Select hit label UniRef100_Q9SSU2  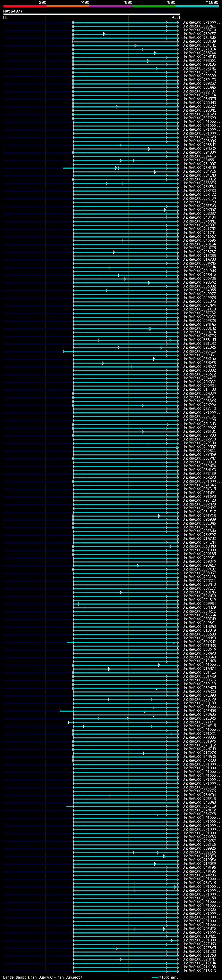(x=199, y=145)
